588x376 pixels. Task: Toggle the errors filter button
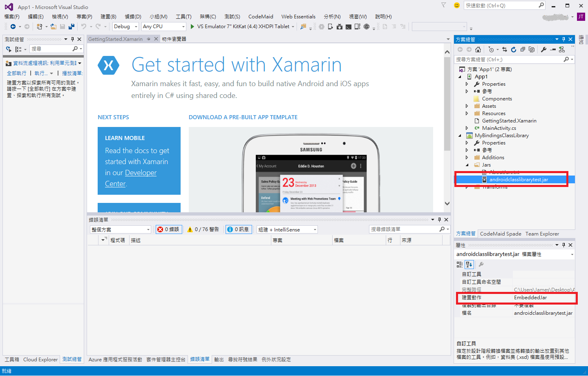click(x=169, y=229)
